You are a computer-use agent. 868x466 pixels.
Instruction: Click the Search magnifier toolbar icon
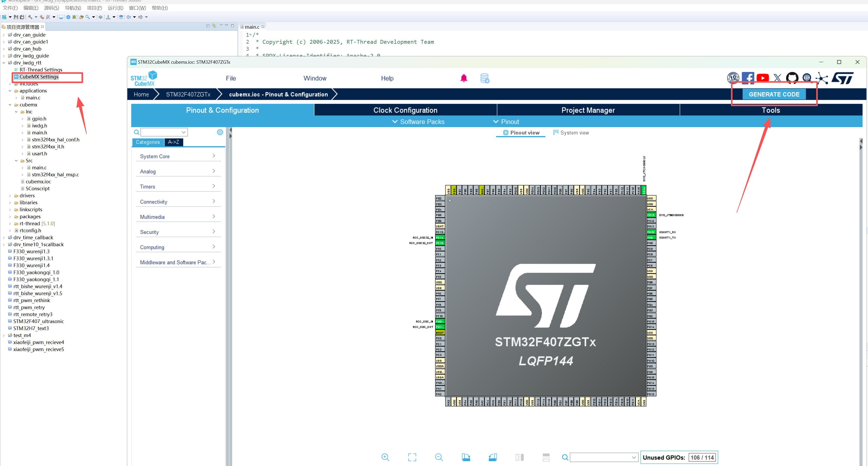point(88,17)
